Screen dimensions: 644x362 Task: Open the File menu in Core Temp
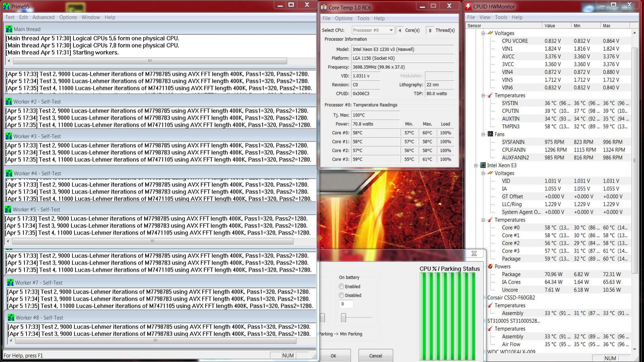pos(326,18)
